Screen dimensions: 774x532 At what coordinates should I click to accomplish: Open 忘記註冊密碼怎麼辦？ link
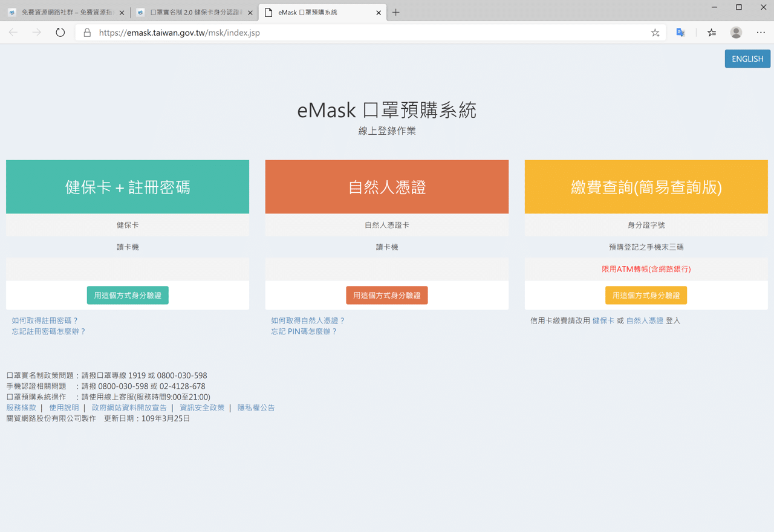pos(49,331)
